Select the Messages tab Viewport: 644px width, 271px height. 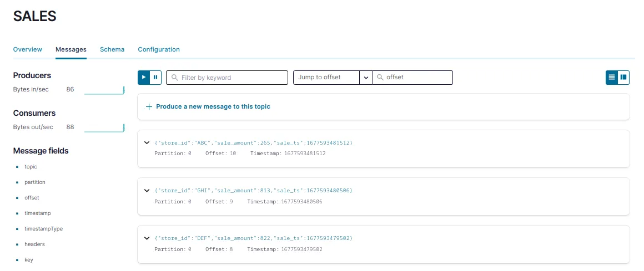(71, 49)
